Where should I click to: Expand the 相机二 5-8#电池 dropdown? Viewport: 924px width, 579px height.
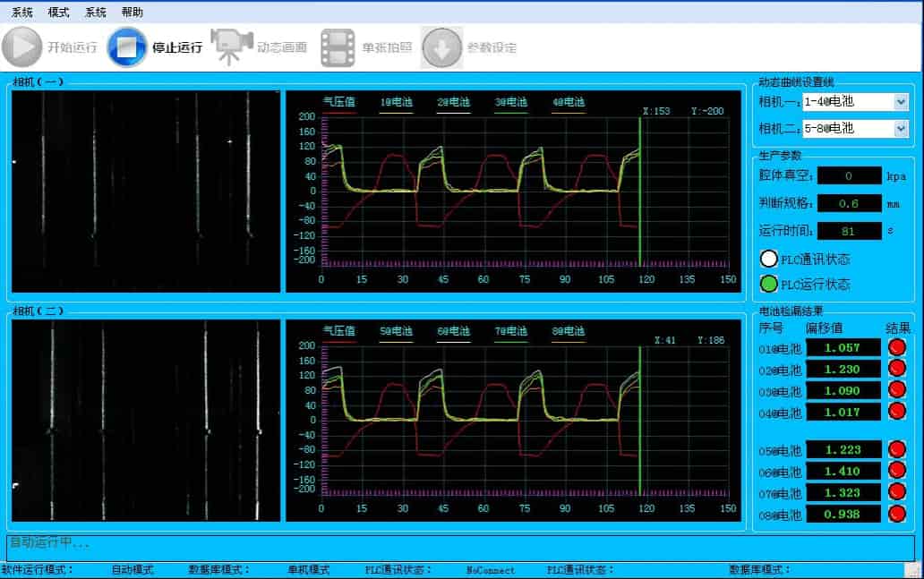[901, 129]
